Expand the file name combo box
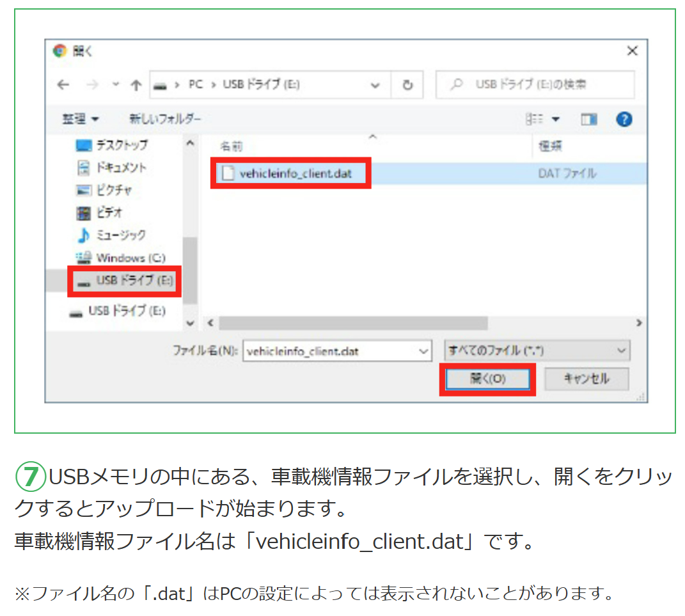 pyautogui.click(x=423, y=351)
